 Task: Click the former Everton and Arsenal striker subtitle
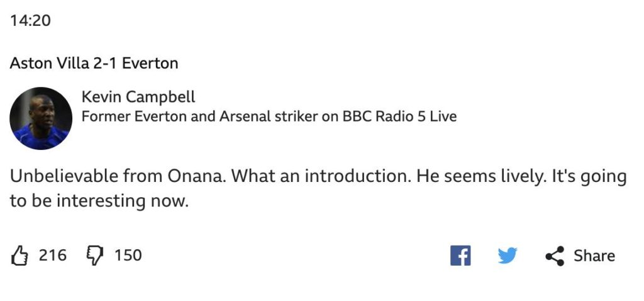point(269,116)
